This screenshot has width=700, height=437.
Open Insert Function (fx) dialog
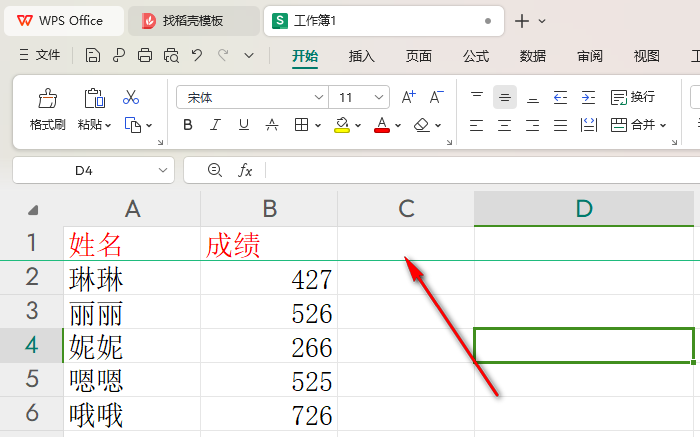(x=245, y=170)
